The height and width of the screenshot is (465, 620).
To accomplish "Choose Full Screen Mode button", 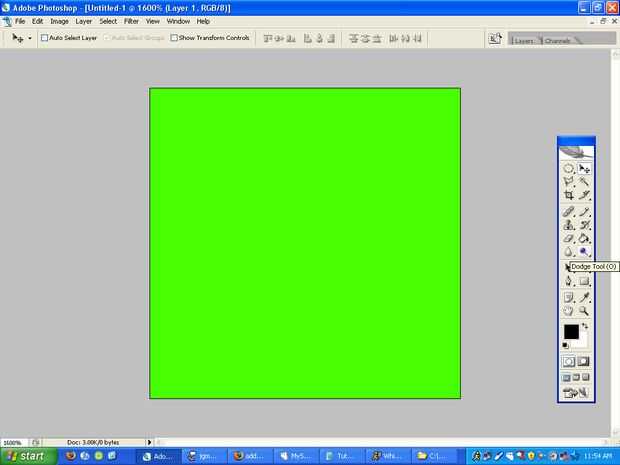I will pos(586,378).
